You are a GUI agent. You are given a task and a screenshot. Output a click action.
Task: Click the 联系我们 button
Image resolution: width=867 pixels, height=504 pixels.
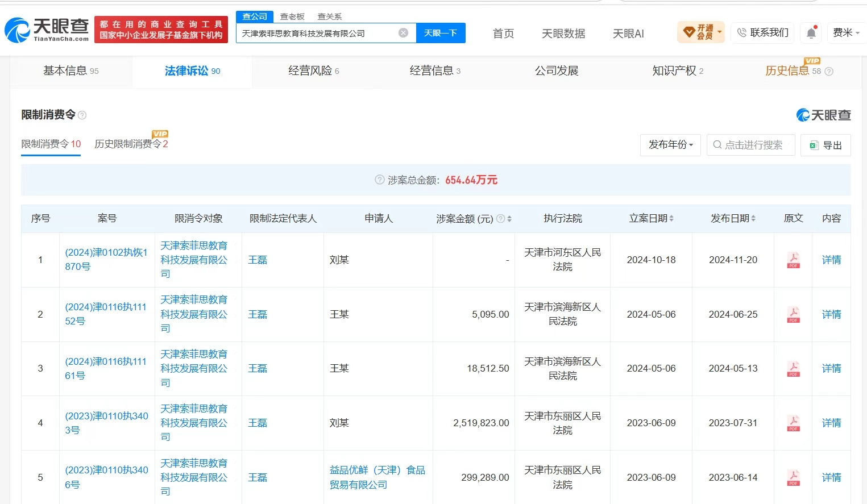click(x=762, y=32)
